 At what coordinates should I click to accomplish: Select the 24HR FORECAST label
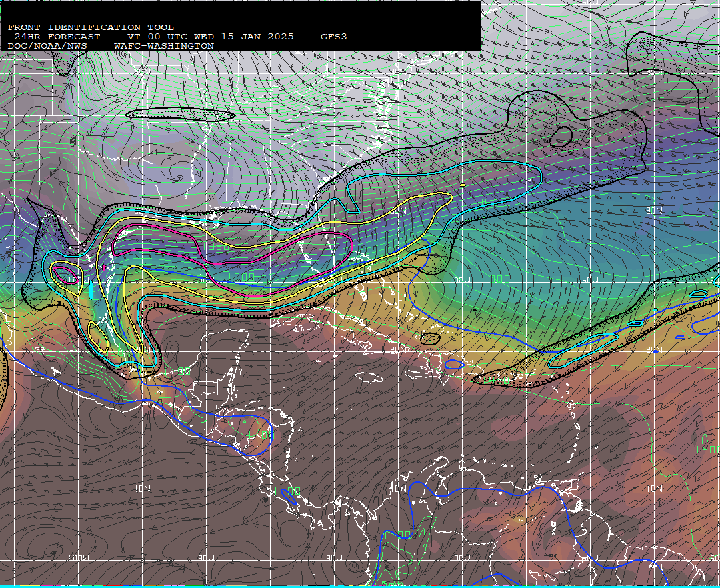pyautogui.click(x=57, y=37)
